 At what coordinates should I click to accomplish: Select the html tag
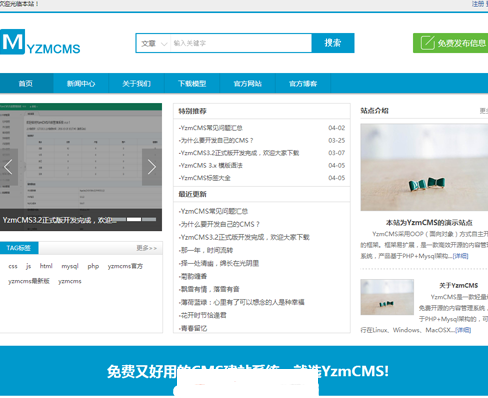pyautogui.click(x=46, y=266)
